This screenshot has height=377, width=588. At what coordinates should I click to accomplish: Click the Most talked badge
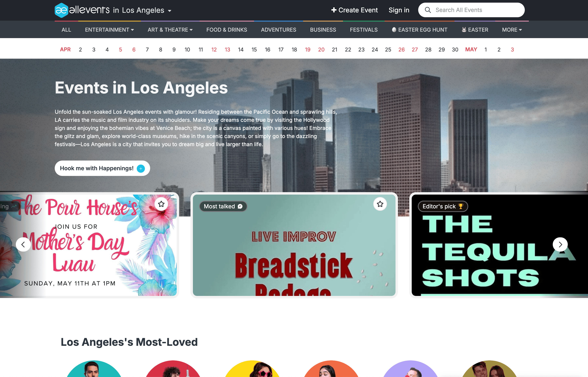(x=223, y=206)
